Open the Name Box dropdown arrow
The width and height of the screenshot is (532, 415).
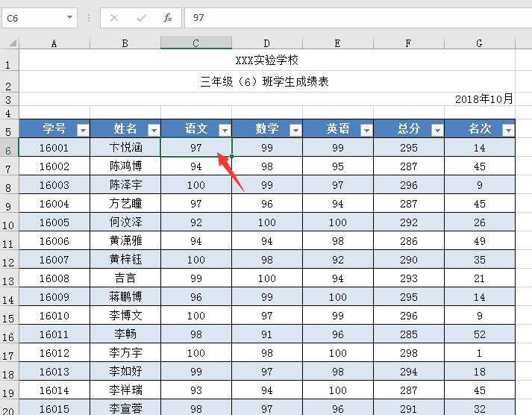tap(69, 17)
